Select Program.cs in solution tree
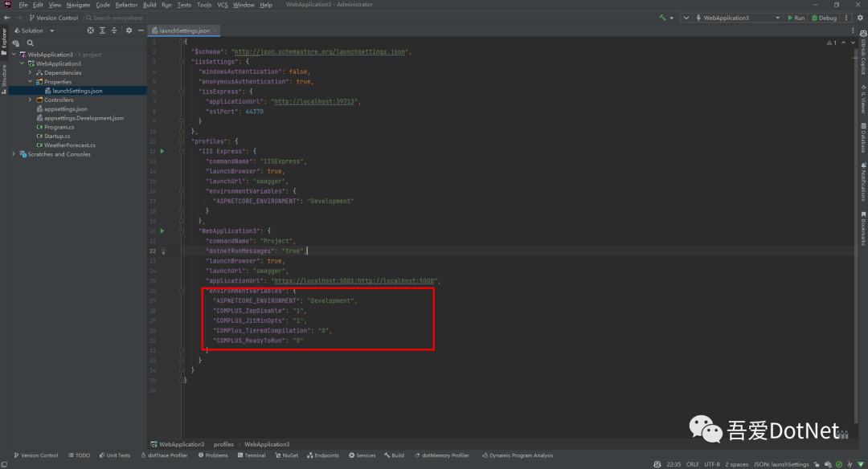Viewport: 868px width, 469px height. 59,127
